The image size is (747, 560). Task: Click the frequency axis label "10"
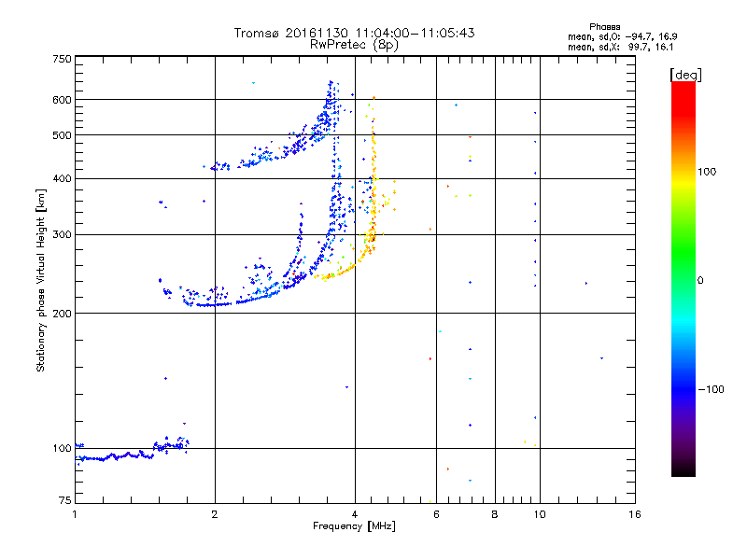click(x=540, y=514)
